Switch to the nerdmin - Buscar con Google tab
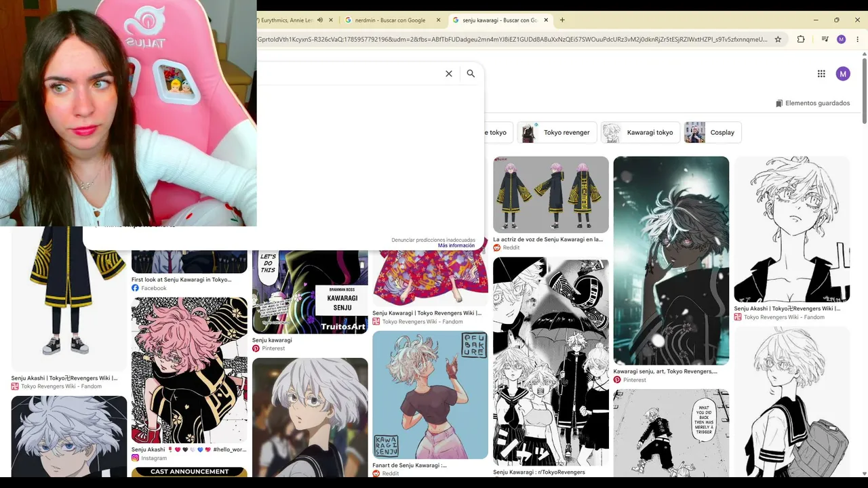The width and height of the screenshot is (868, 488). (x=392, y=20)
